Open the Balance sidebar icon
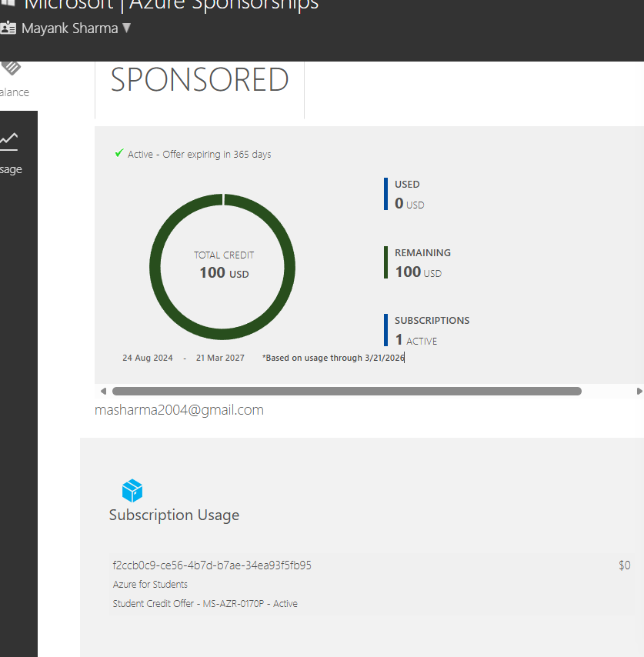 11,68
